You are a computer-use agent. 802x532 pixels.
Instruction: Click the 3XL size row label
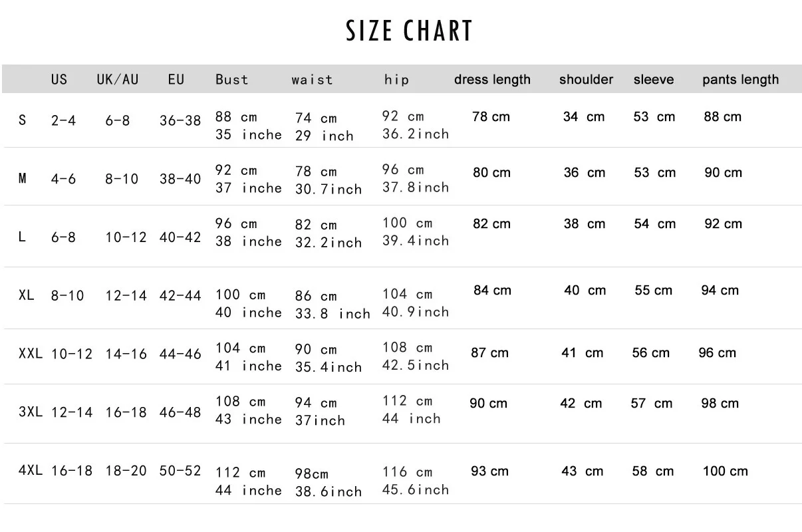30,412
